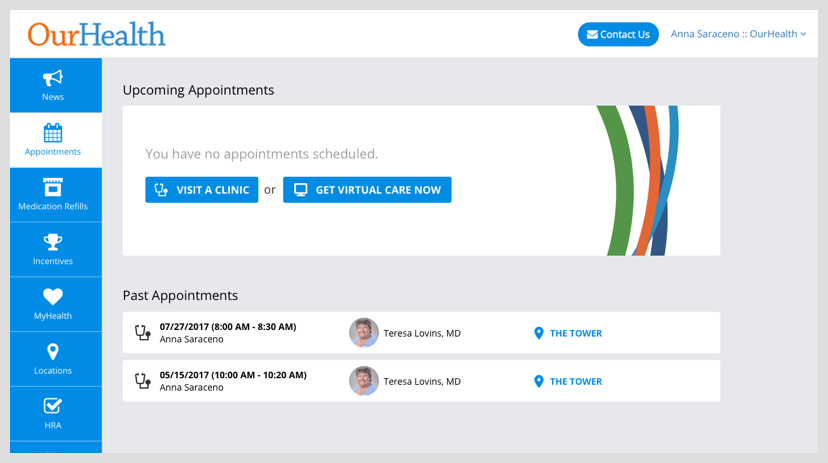Open THE TOWER link for 07/27/2017 visit
This screenshot has height=463, width=828.
click(576, 333)
